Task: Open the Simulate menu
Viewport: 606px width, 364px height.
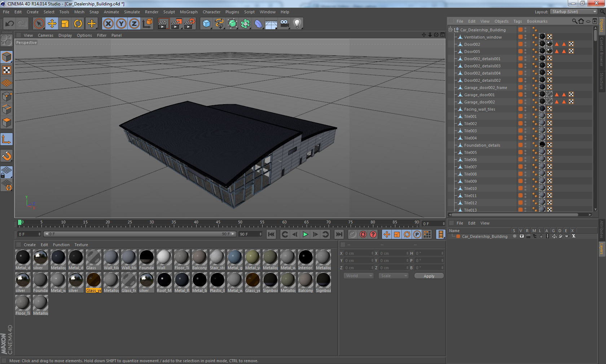Action: tap(132, 12)
